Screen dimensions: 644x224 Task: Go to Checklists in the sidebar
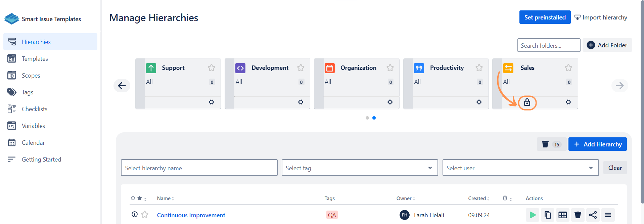coord(35,109)
